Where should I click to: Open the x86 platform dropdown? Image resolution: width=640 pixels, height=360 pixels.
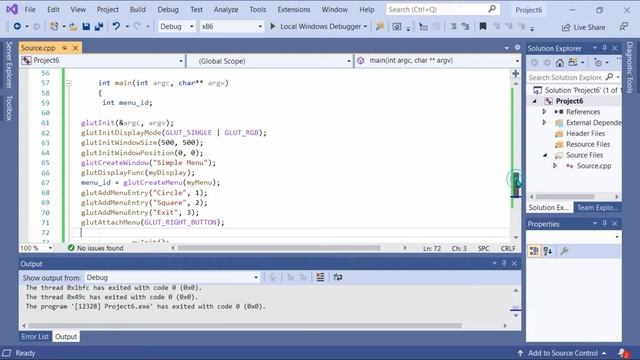231,27
